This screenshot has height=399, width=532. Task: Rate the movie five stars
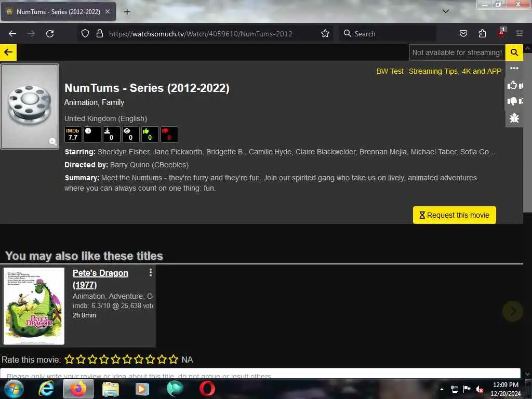tap(116, 360)
